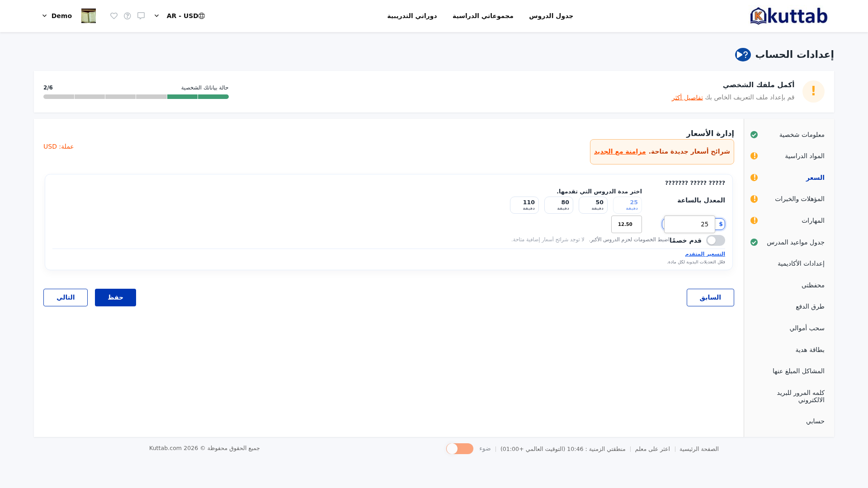868x488 pixels.
Task: Click the حفظ save button
Action: [x=115, y=297]
